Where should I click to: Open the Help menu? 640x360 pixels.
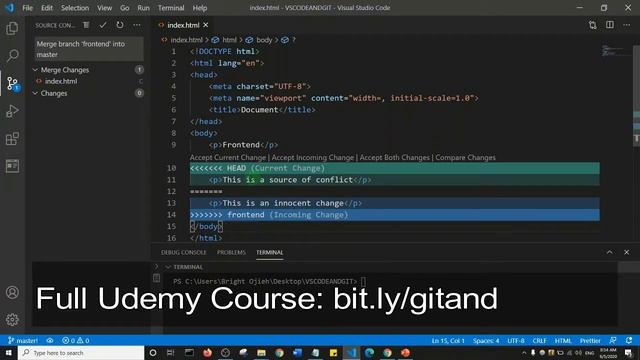tap(200, 8)
